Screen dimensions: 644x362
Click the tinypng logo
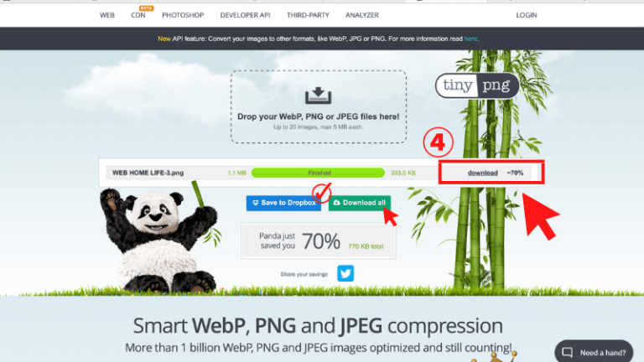click(x=477, y=85)
